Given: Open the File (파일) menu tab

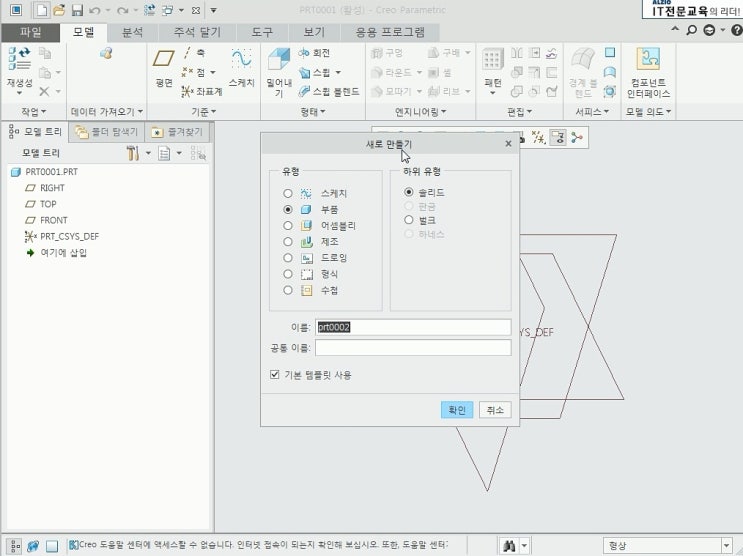Looking at the screenshot, I should (30, 32).
